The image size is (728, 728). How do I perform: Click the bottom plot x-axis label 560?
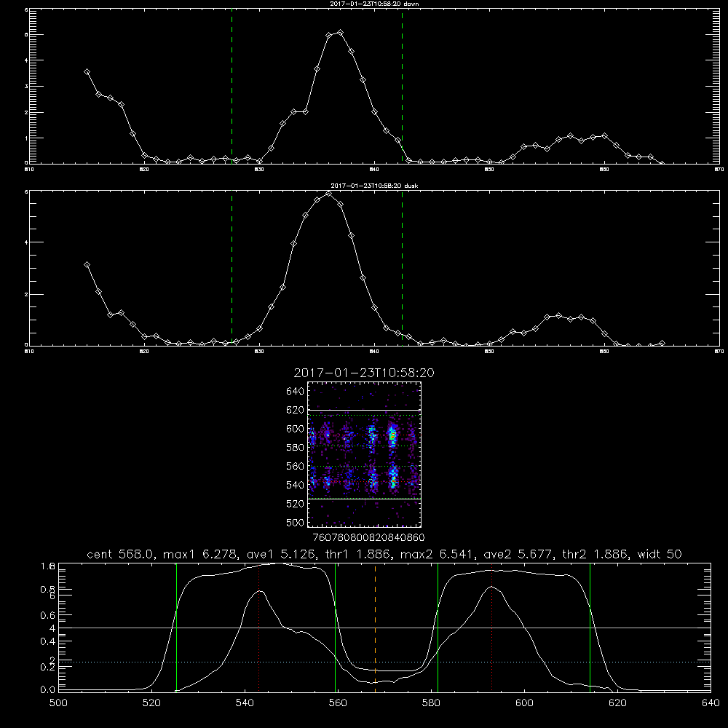pyautogui.click(x=338, y=703)
